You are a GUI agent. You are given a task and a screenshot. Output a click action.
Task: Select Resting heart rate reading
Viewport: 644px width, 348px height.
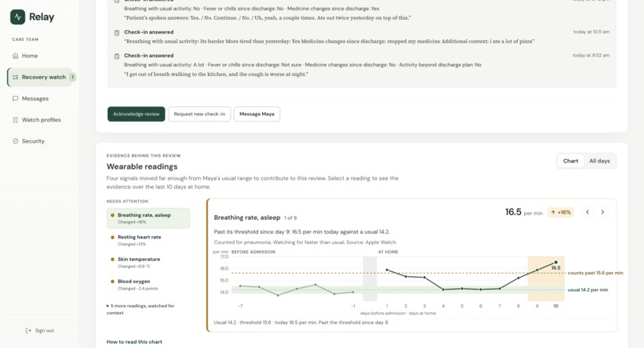(x=149, y=240)
